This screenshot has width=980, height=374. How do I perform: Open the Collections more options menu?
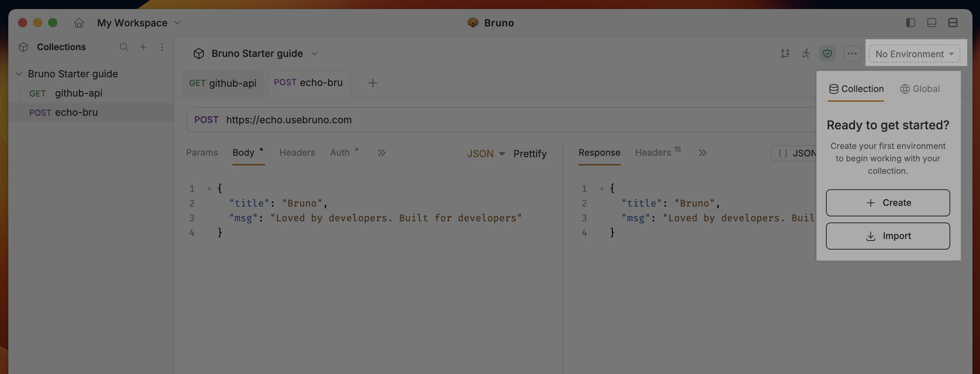click(162, 47)
